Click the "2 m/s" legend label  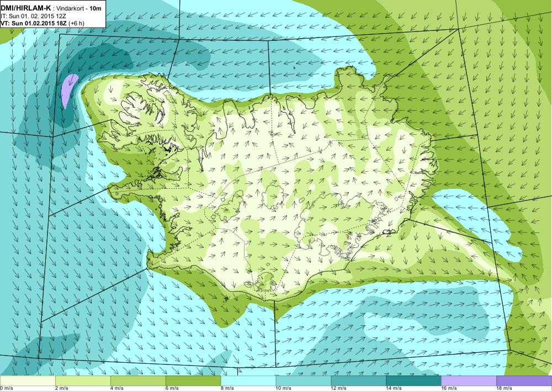pyautogui.click(x=62, y=389)
